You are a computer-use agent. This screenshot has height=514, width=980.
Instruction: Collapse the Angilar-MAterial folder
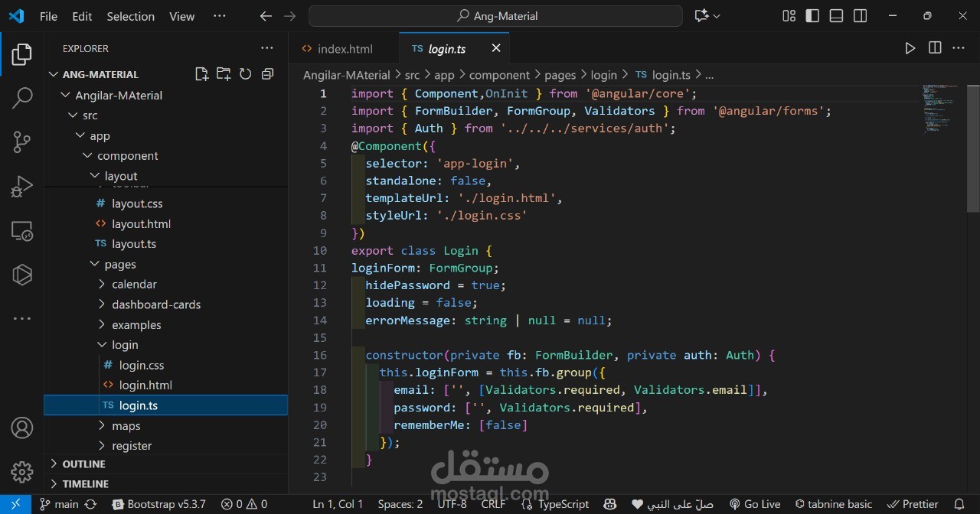coord(65,95)
